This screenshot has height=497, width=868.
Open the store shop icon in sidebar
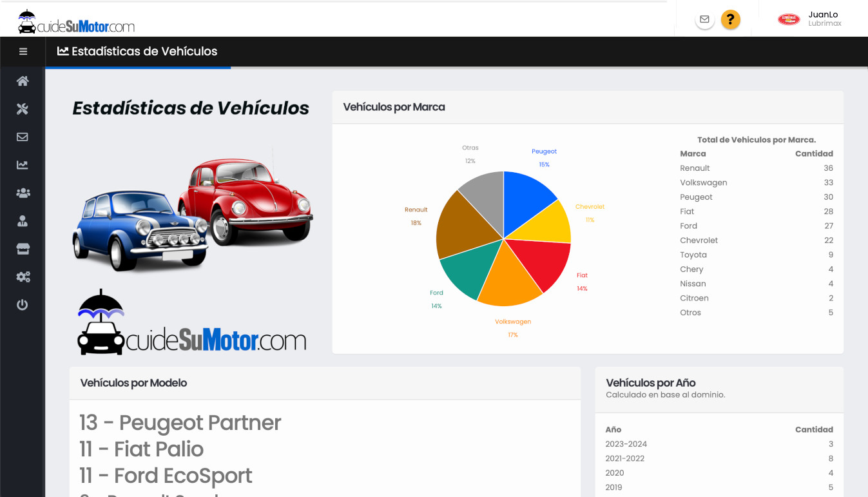(x=23, y=249)
